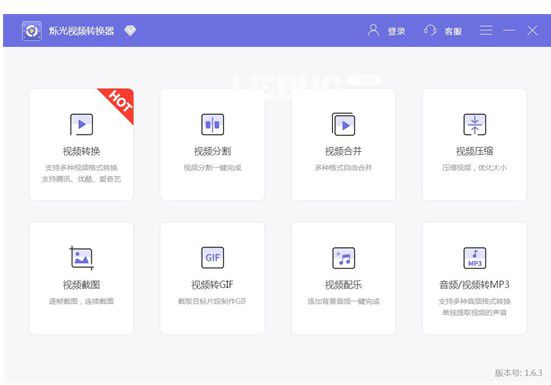Click the 视频分割 split icon
551x385 pixels.
click(213, 124)
